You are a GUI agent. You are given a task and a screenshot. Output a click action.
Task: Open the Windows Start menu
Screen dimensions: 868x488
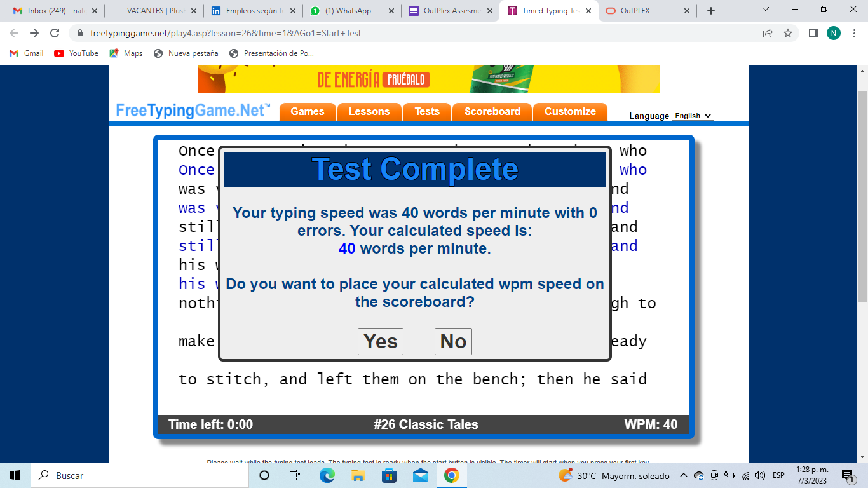click(x=15, y=475)
